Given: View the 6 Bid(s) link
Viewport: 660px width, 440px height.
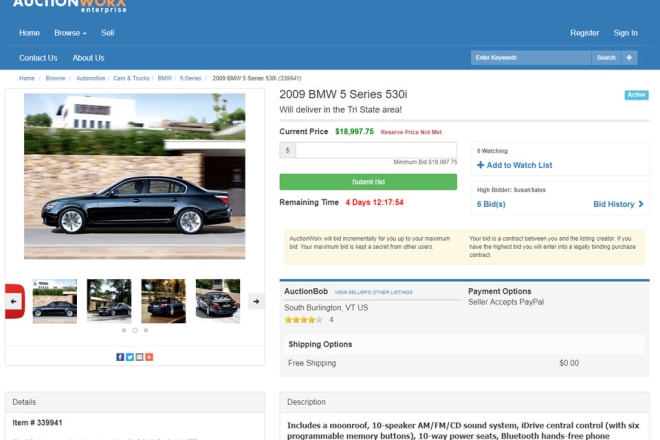Looking at the screenshot, I should tap(491, 204).
